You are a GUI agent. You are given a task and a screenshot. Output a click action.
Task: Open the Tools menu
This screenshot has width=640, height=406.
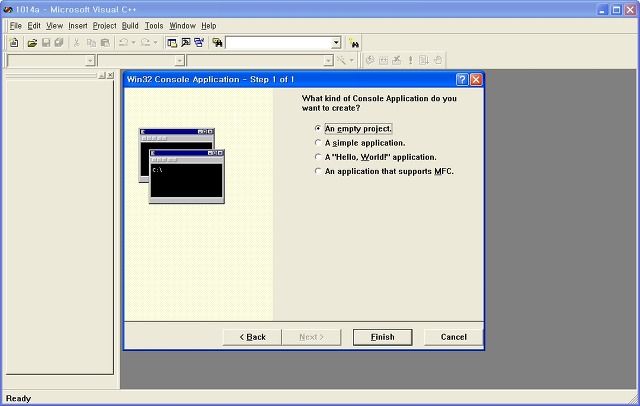tap(154, 26)
